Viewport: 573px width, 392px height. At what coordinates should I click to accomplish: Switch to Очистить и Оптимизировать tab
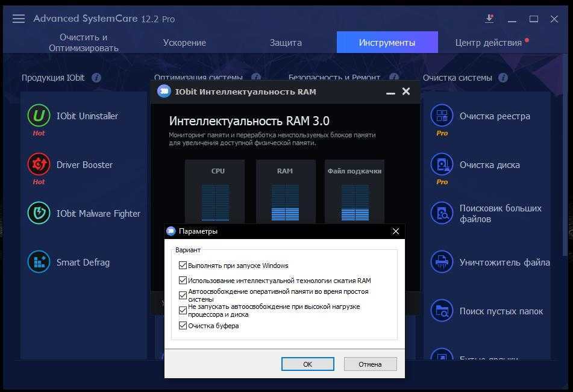84,42
